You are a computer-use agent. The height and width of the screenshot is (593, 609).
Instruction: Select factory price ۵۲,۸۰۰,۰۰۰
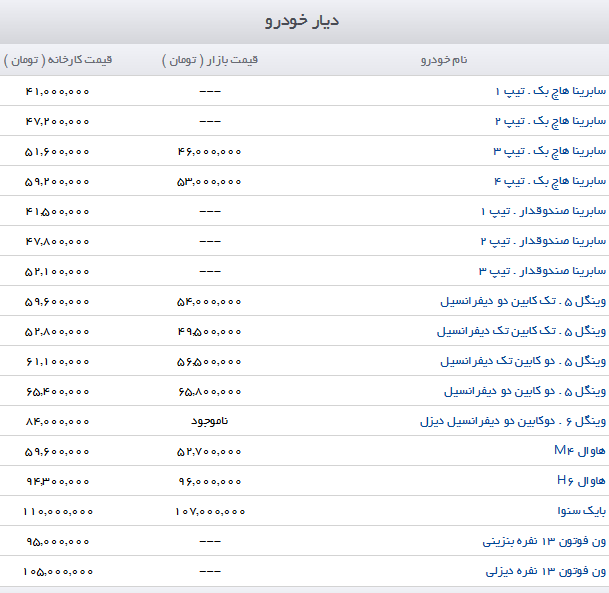[57, 332]
